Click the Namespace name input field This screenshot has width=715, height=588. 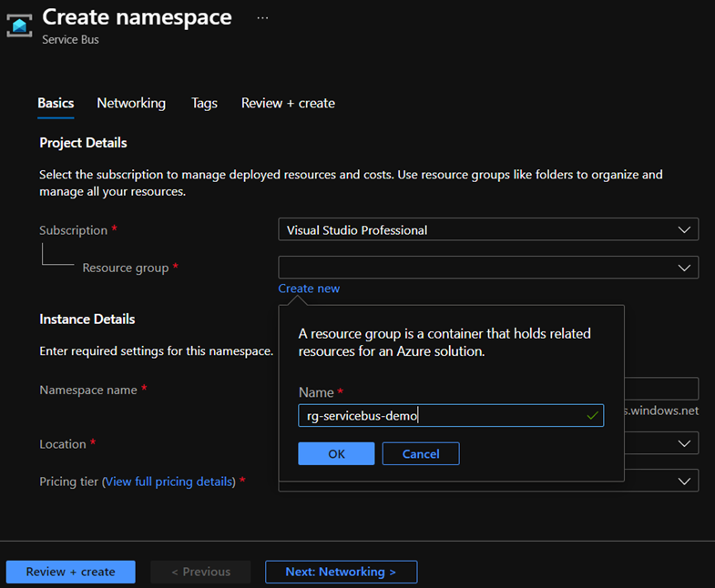coord(661,389)
